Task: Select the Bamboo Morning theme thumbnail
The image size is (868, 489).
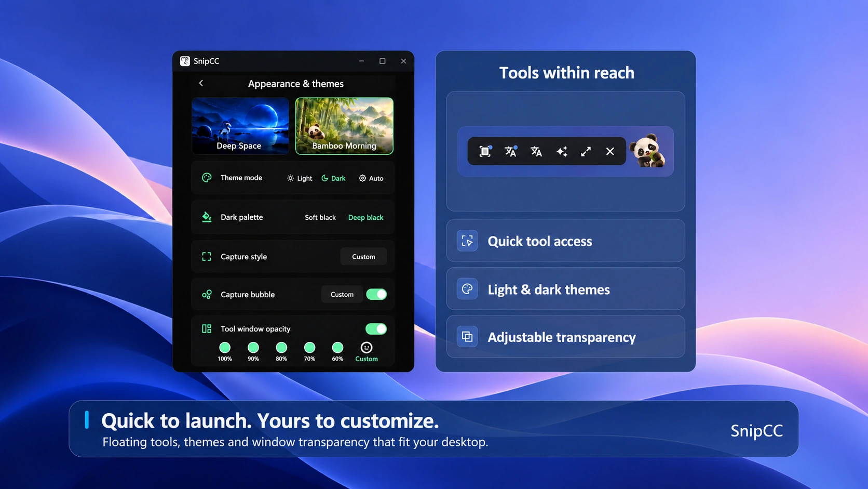Action: coord(344,126)
